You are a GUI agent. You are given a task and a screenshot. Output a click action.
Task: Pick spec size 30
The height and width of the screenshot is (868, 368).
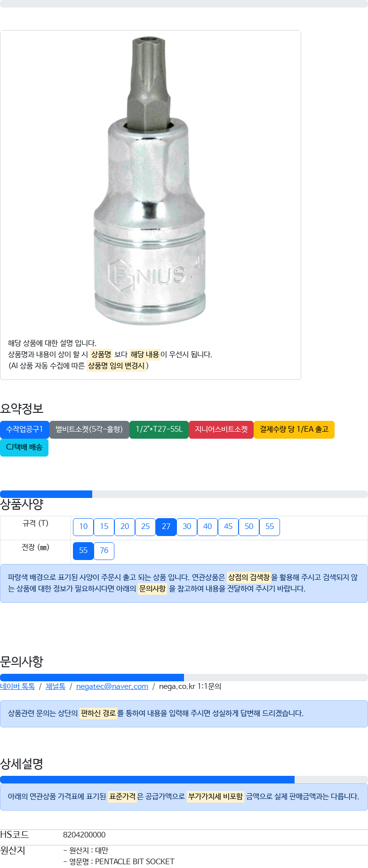click(x=187, y=527)
